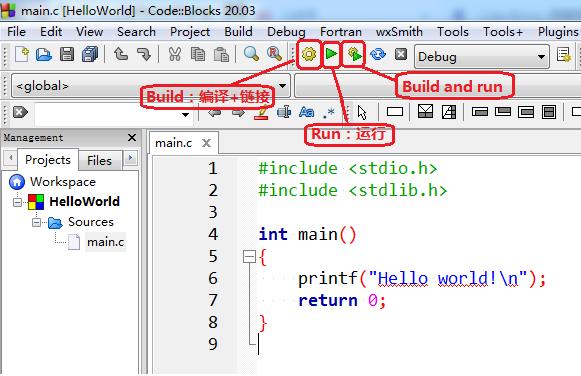Open the View menu
The height and width of the screenshot is (376, 581).
pos(89,32)
